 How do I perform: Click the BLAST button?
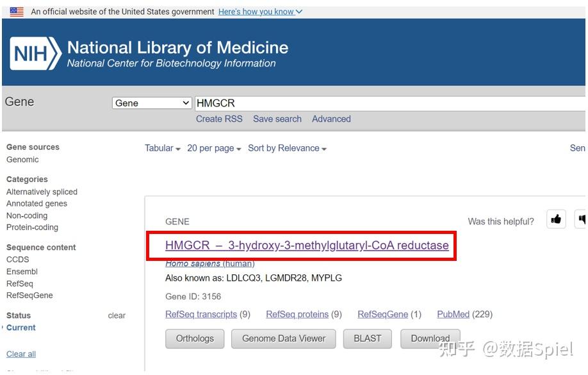368,338
